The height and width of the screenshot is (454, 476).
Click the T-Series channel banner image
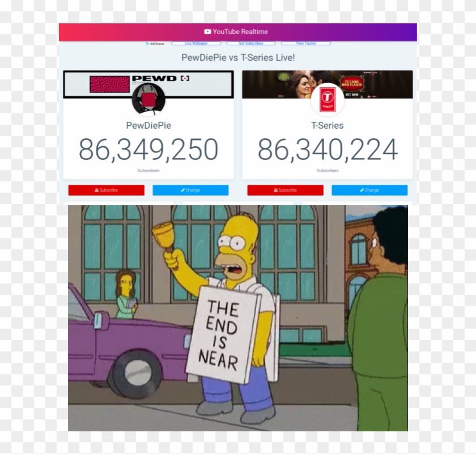tap(328, 84)
